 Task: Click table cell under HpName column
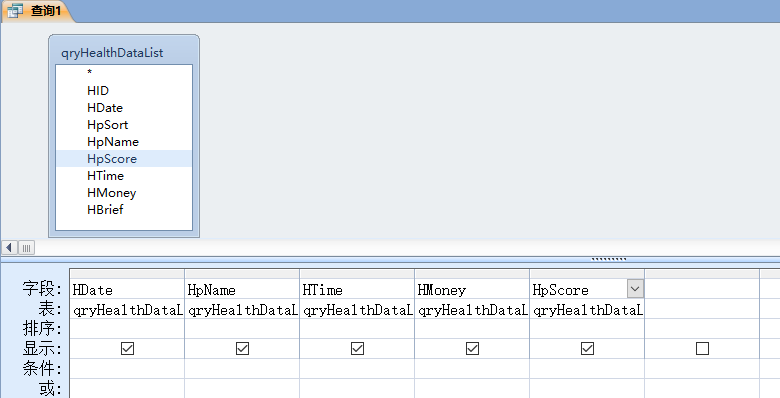click(x=242, y=309)
